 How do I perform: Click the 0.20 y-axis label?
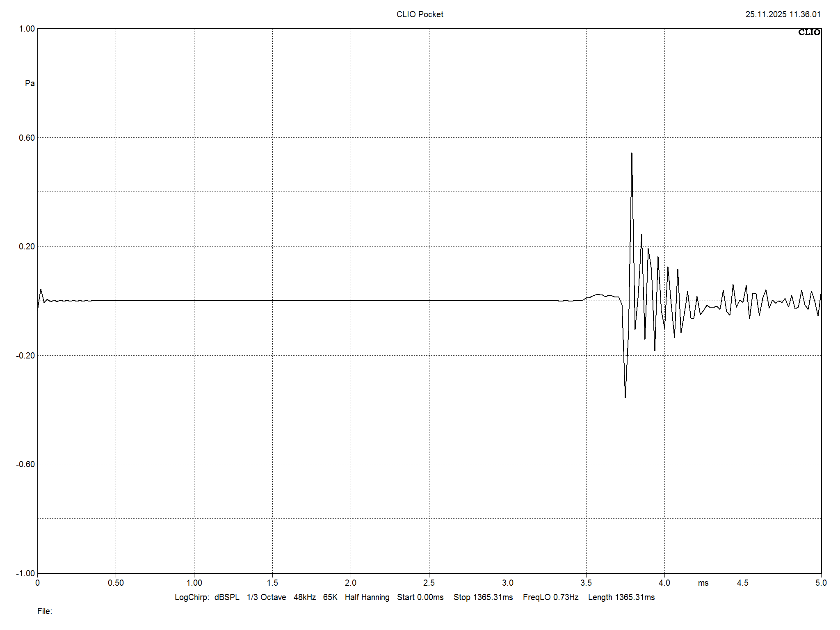pyautogui.click(x=27, y=247)
